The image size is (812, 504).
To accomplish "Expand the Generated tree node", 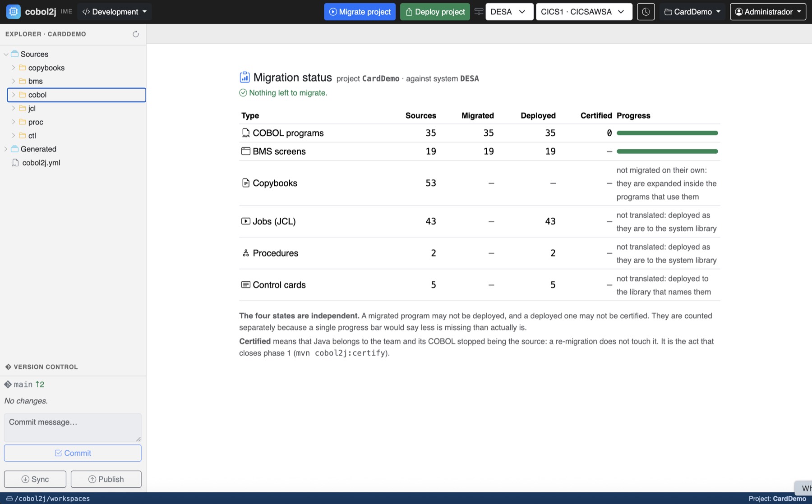I will tap(6, 149).
